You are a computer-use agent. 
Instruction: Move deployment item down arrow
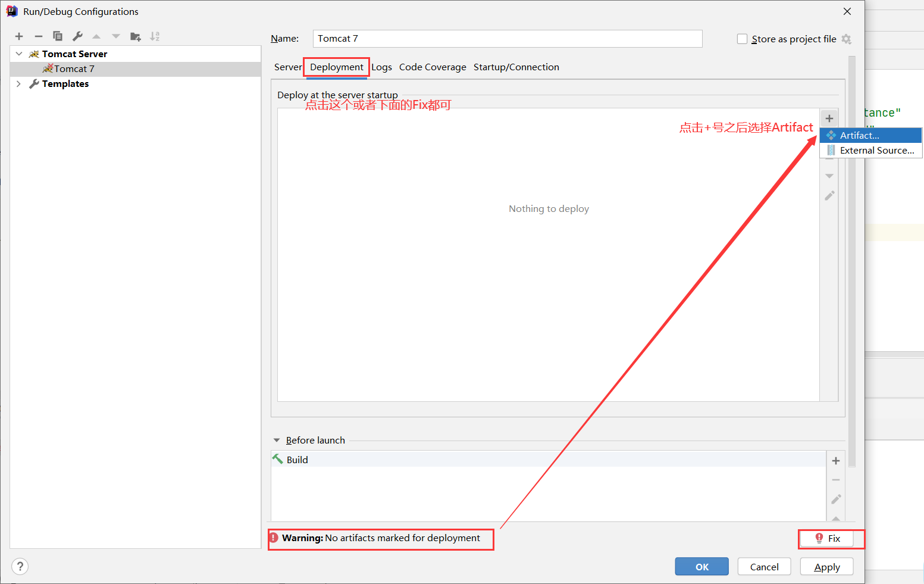[829, 176]
